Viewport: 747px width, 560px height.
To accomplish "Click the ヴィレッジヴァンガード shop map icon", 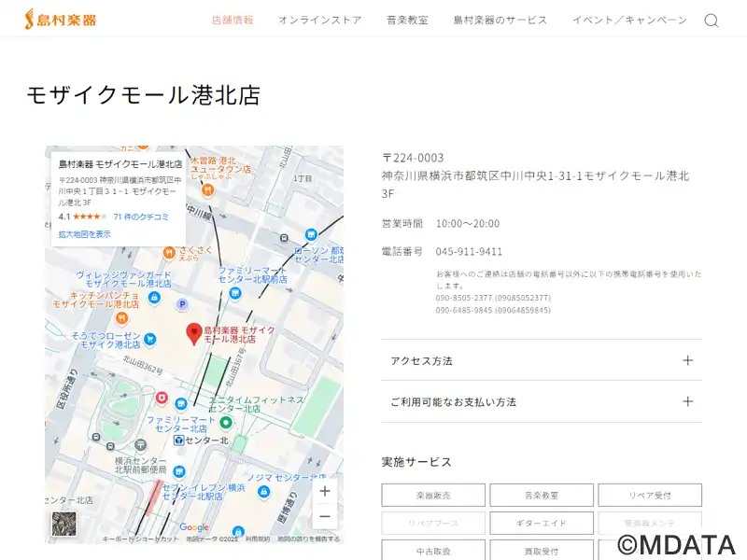I will (154, 298).
